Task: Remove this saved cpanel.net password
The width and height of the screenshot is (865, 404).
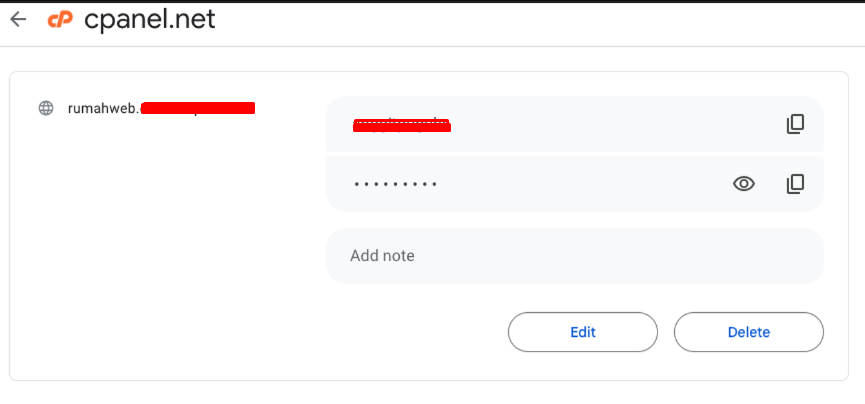Action: point(749,332)
